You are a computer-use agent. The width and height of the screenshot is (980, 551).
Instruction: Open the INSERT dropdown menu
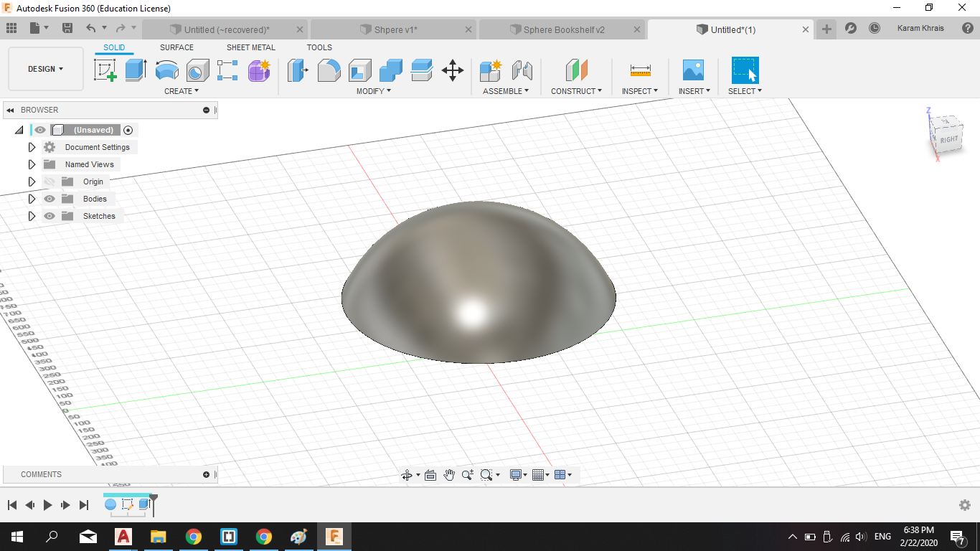coord(694,91)
